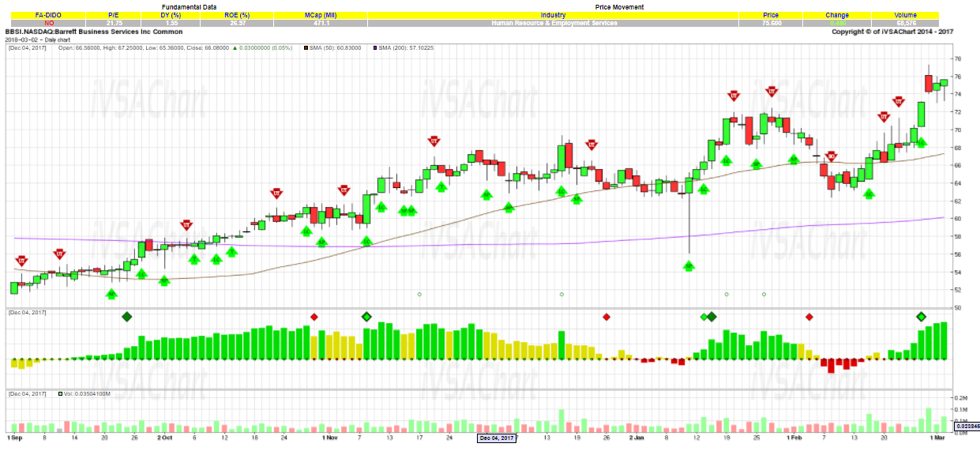Click the Vol legend swatch in the volume panel
The image size is (980, 451).
coord(62,393)
